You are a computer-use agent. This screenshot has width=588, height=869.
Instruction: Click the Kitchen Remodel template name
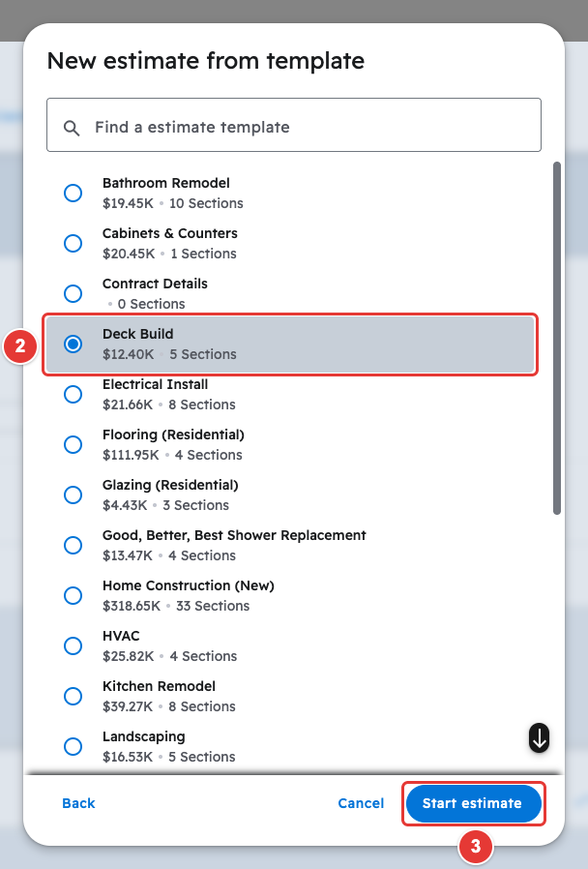click(x=159, y=686)
